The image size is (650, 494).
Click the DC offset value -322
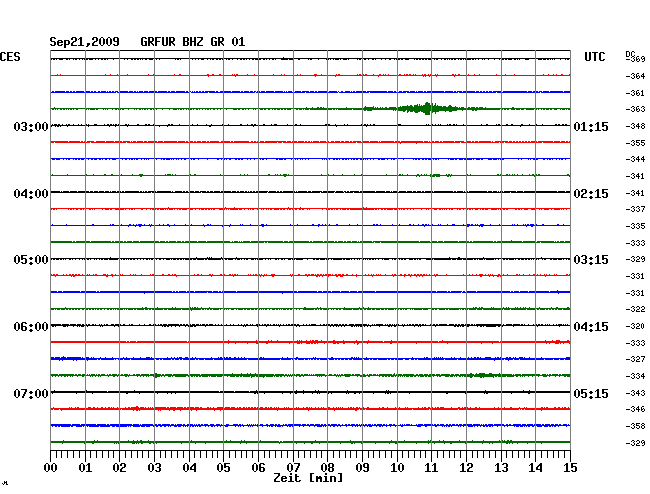click(x=635, y=309)
